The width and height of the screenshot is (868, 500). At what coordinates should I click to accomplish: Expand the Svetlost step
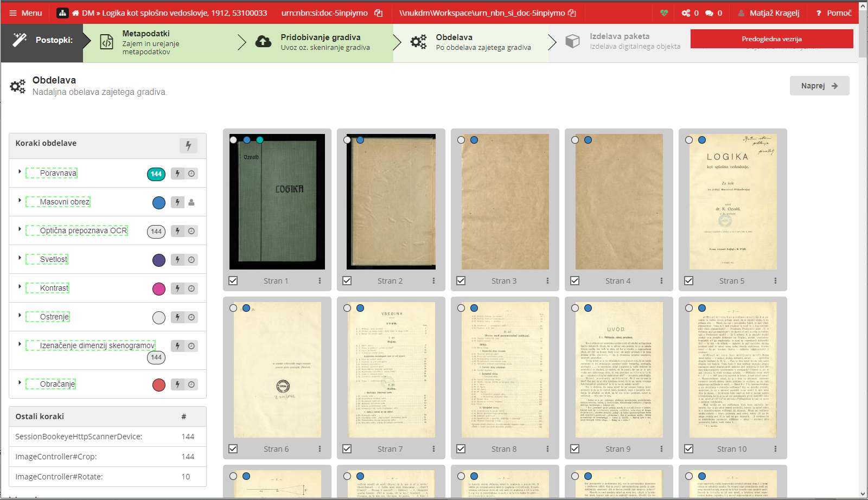20,258
